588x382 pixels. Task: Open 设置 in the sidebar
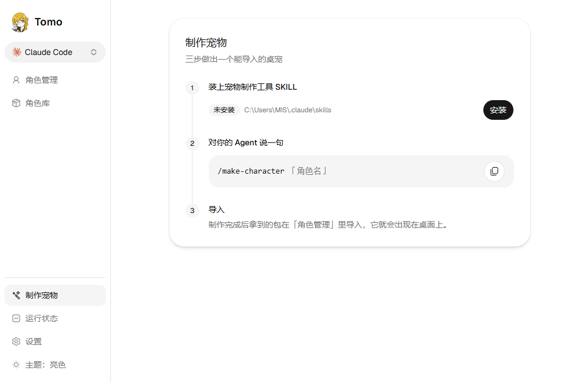coord(55,342)
